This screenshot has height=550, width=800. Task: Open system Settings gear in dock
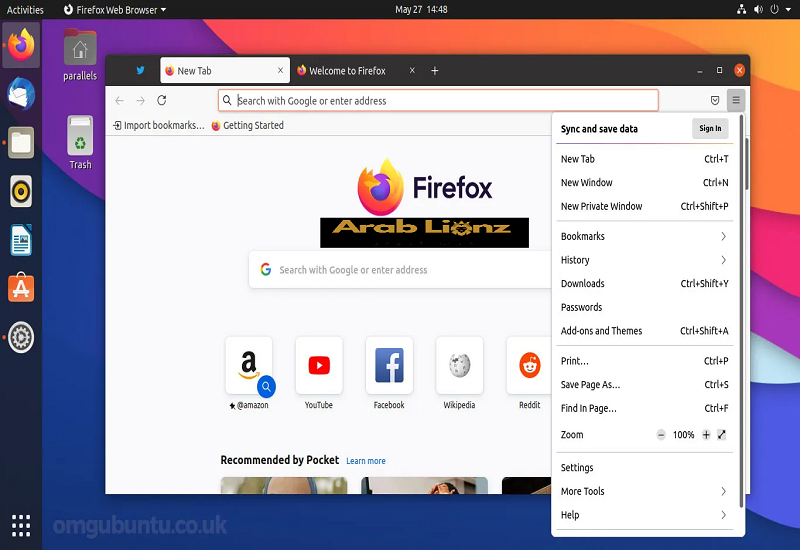coord(21,337)
